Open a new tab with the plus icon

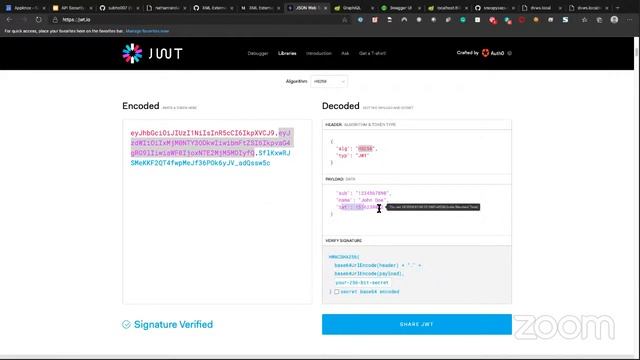tap(618, 8)
